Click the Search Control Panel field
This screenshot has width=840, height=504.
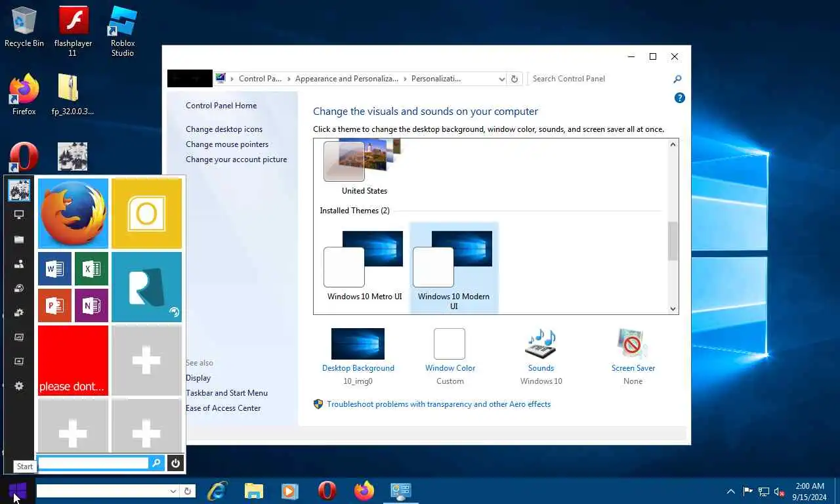[x=599, y=79]
